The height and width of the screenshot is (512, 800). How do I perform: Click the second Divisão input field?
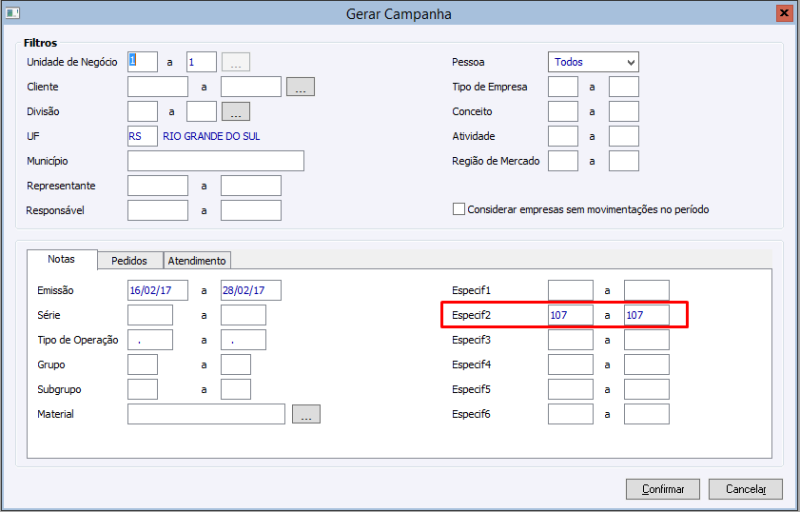202,111
